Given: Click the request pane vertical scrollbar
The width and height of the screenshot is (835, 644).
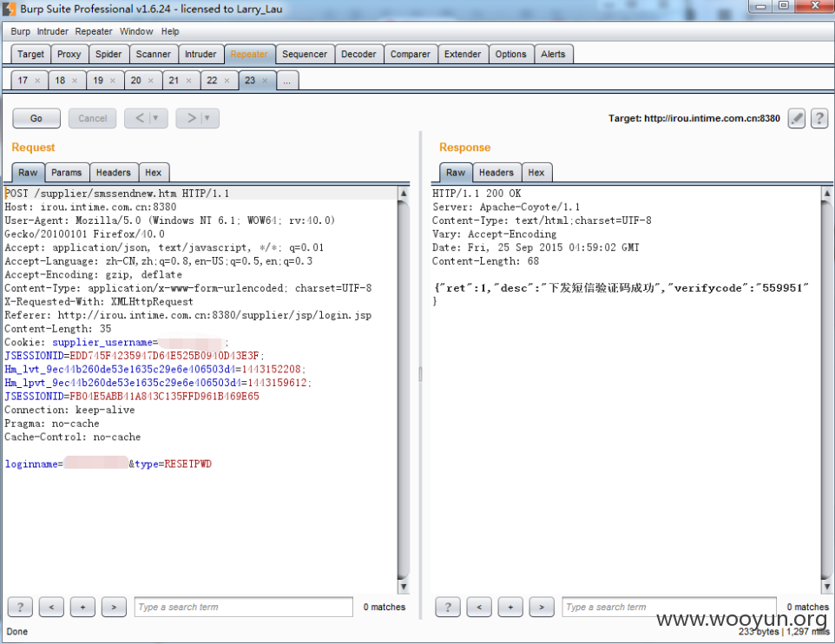Looking at the screenshot, I should pyautogui.click(x=404, y=390).
